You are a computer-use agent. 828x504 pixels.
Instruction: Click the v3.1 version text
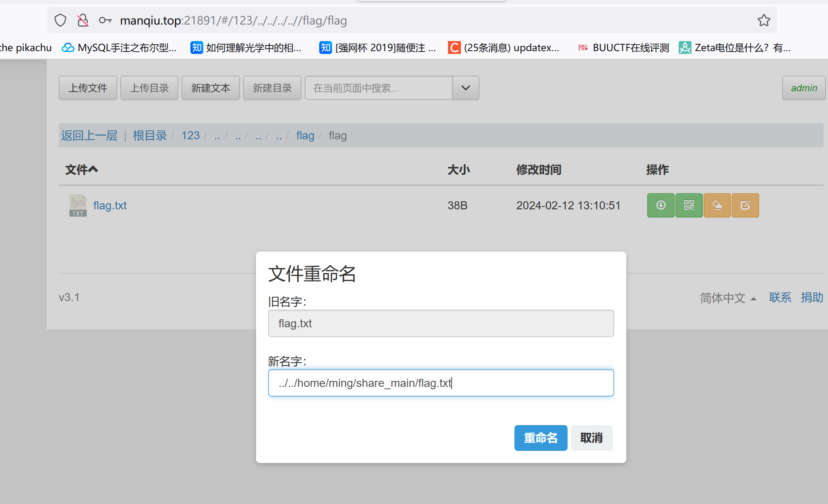point(69,297)
